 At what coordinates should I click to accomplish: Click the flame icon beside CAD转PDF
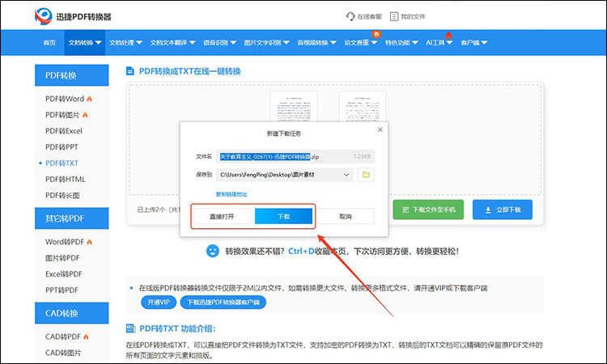point(86,336)
